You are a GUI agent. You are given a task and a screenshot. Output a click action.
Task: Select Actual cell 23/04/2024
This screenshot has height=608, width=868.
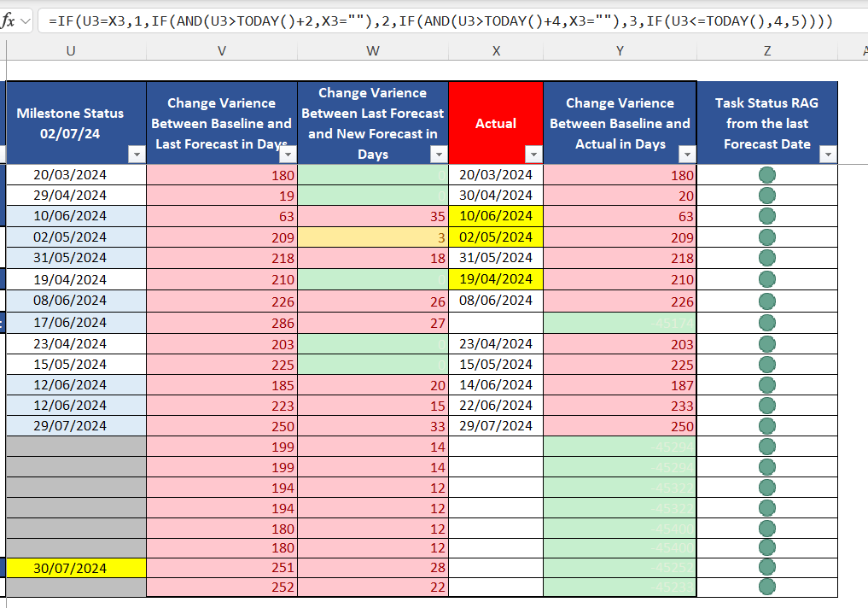click(496, 344)
